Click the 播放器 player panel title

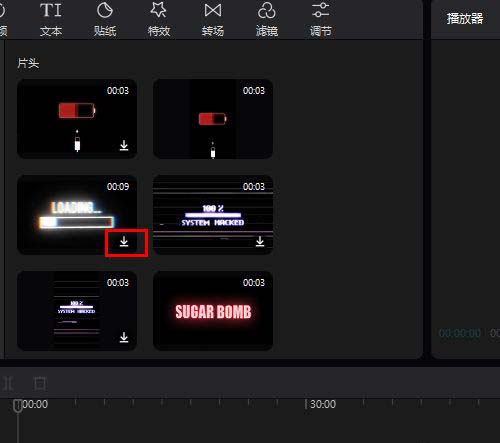pyautogui.click(x=465, y=18)
